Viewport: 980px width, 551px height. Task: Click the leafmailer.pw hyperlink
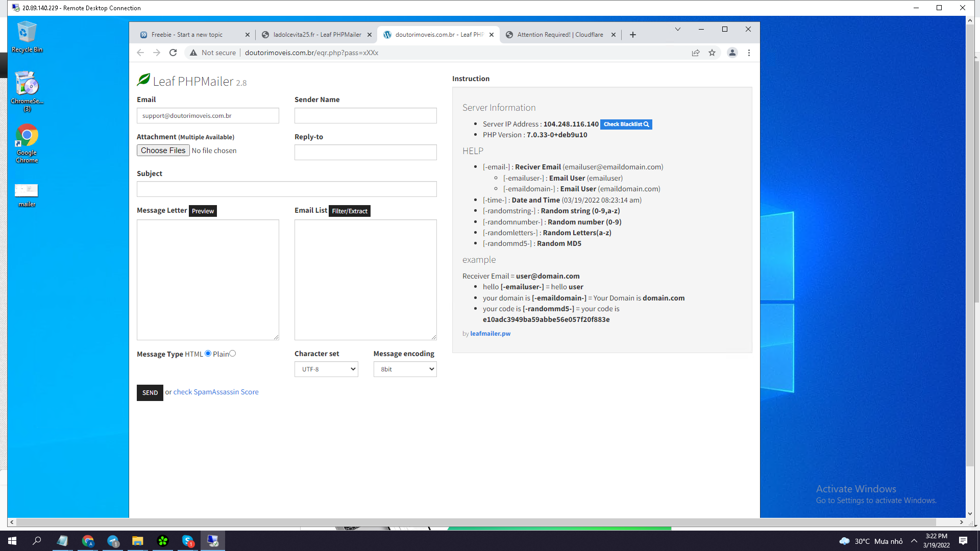[x=490, y=333]
